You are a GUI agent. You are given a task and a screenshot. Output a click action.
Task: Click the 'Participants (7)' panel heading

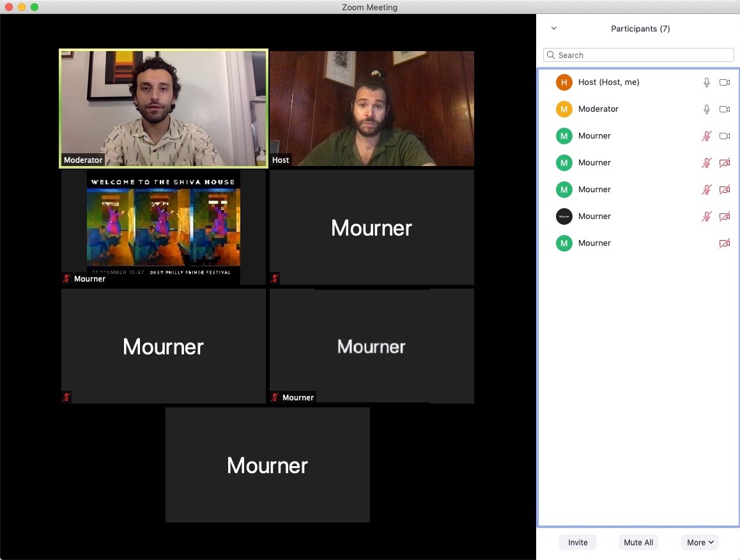tap(640, 29)
